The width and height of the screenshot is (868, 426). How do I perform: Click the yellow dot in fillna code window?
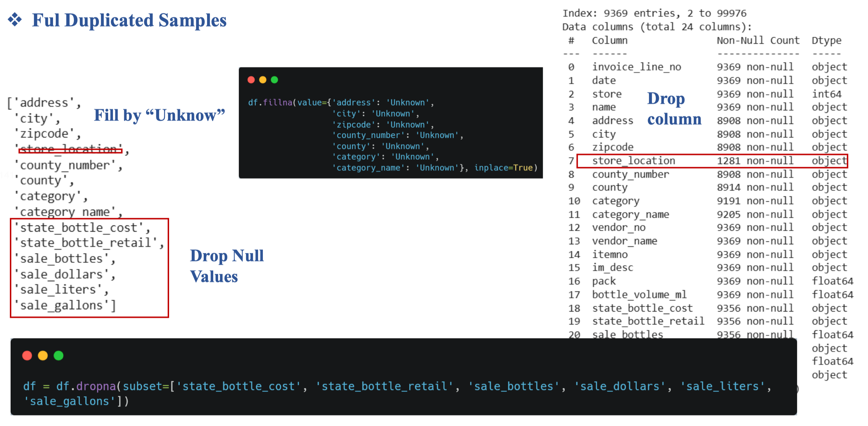pos(263,80)
